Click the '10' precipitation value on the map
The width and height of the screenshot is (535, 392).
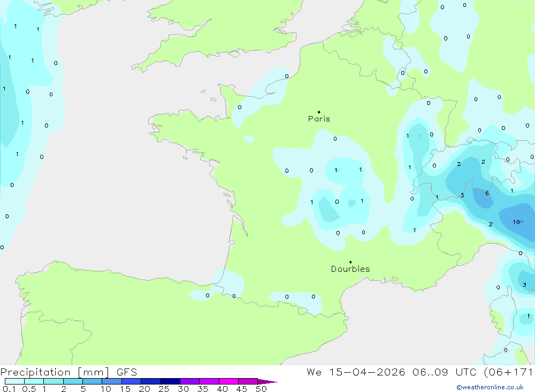(516, 222)
